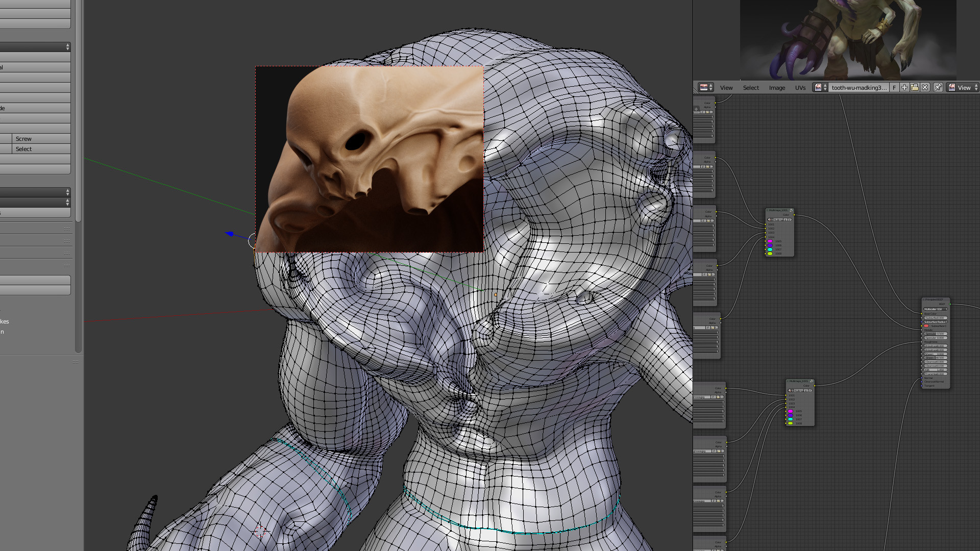Click the magenta 1005 color swatch on Multimaps node
The height and width of the screenshot is (551, 980).
click(x=770, y=241)
